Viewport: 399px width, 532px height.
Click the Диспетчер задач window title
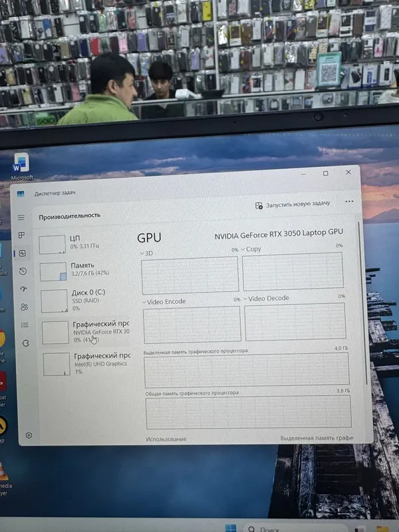click(55, 193)
